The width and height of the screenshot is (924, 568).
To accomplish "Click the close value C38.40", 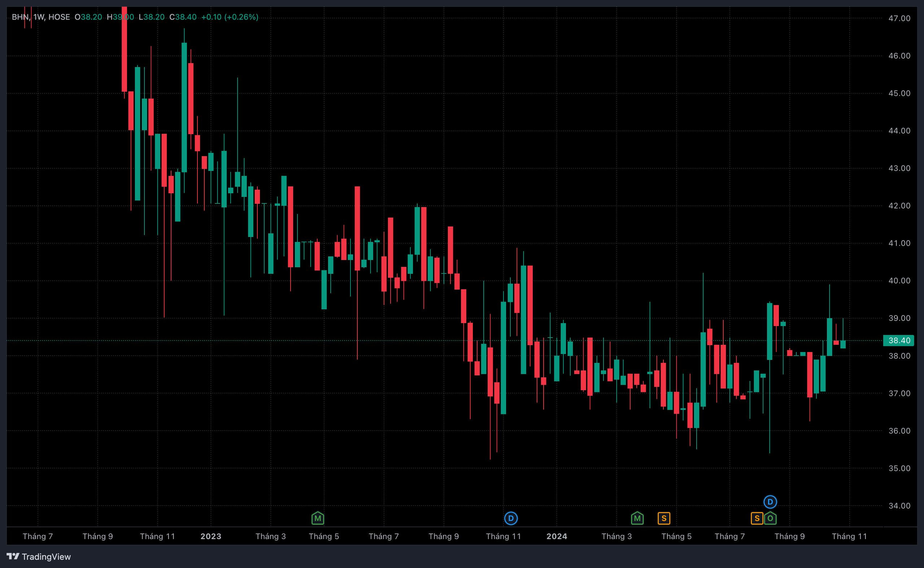I will 183,17.
